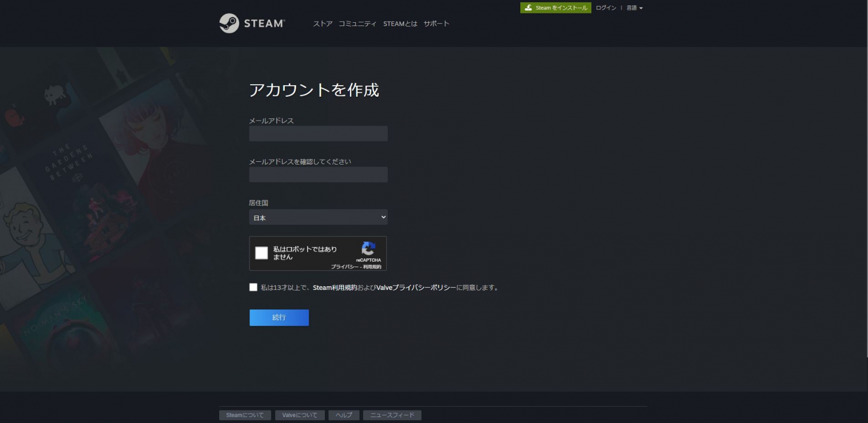Check the 私はロボットではありません reCAPTCHA box
Image resolution: width=868 pixels, height=423 pixels.
[x=261, y=253]
